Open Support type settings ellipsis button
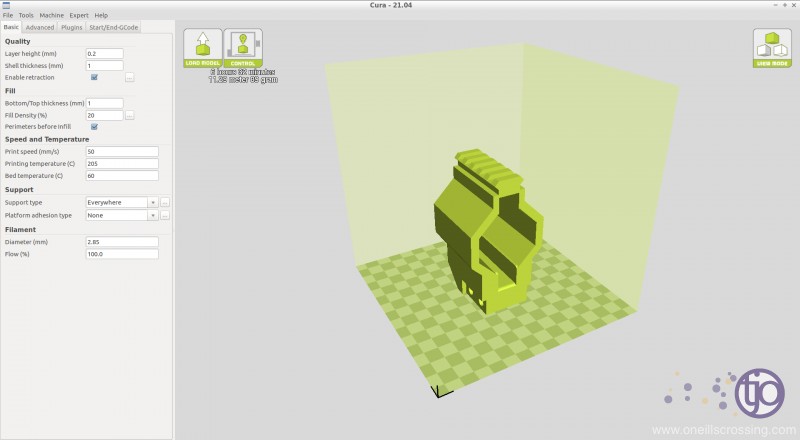Viewport: 800px width, 440px height. (165, 203)
